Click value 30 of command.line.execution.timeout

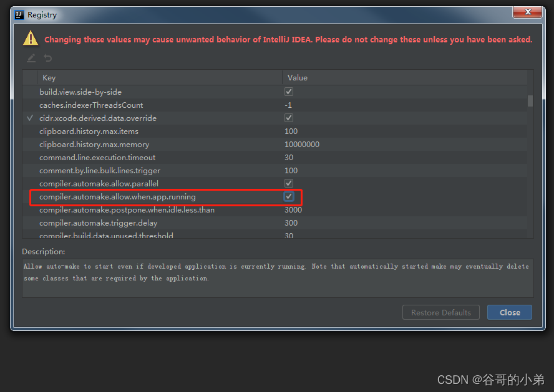tap(289, 158)
